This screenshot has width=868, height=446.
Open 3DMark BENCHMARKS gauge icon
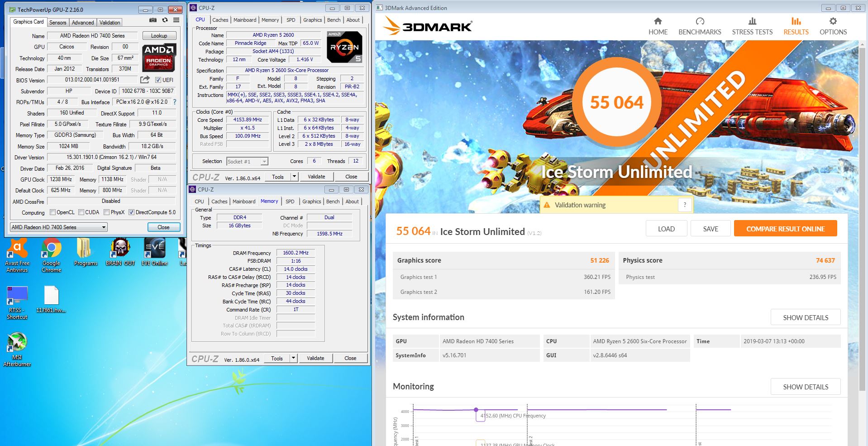click(700, 21)
